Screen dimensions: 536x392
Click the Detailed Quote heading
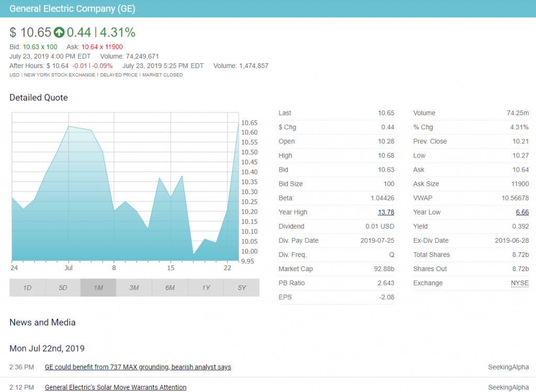pos(39,97)
